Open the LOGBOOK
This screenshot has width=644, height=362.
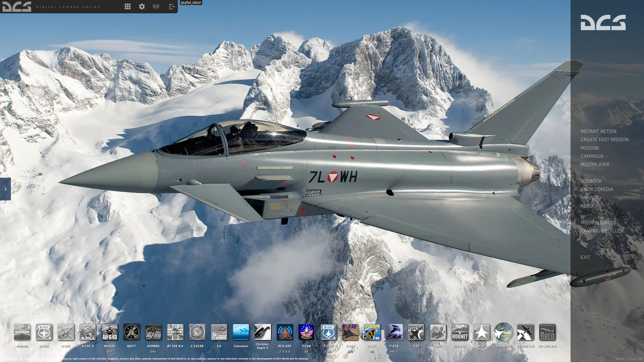click(x=591, y=181)
